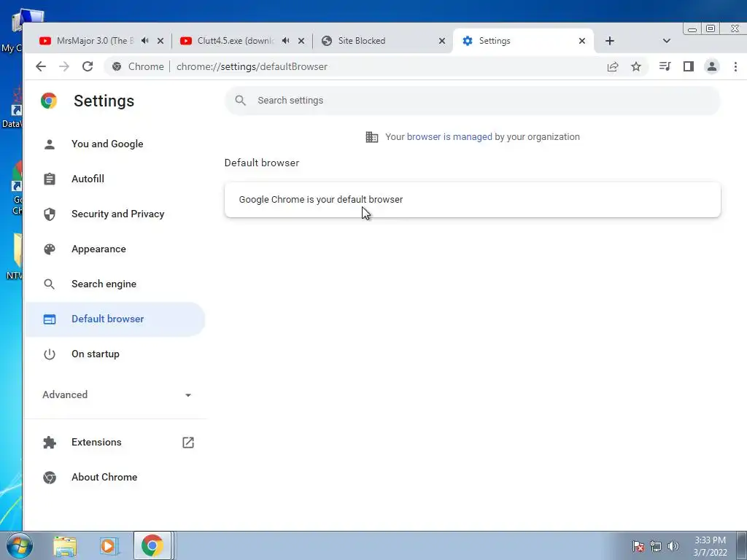Click the share page icon in address bar
This screenshot has height=560, width=747.
(613, 66)
